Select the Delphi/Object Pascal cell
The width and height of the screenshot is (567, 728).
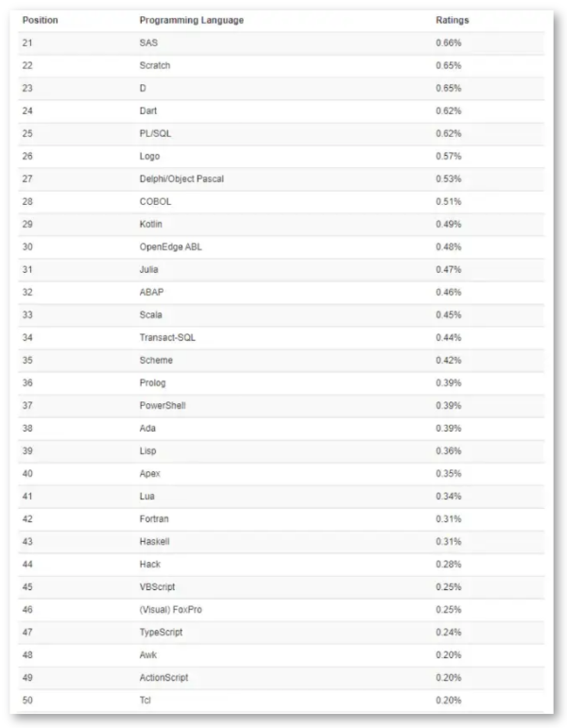181,178
